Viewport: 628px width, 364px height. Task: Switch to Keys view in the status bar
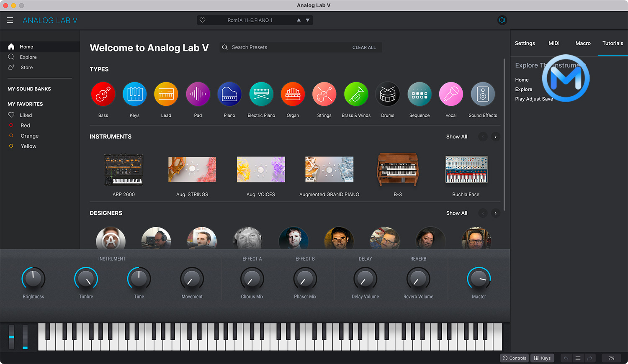[542, 358]
